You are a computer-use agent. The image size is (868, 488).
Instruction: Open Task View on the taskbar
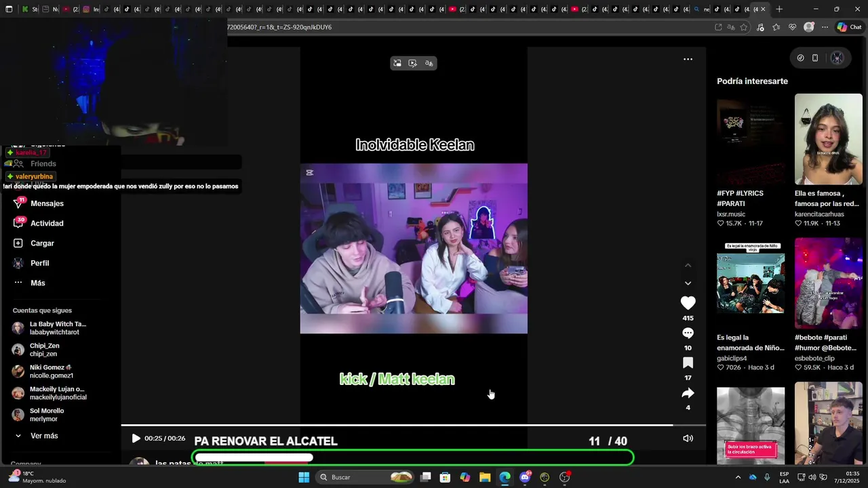point(425,477)
